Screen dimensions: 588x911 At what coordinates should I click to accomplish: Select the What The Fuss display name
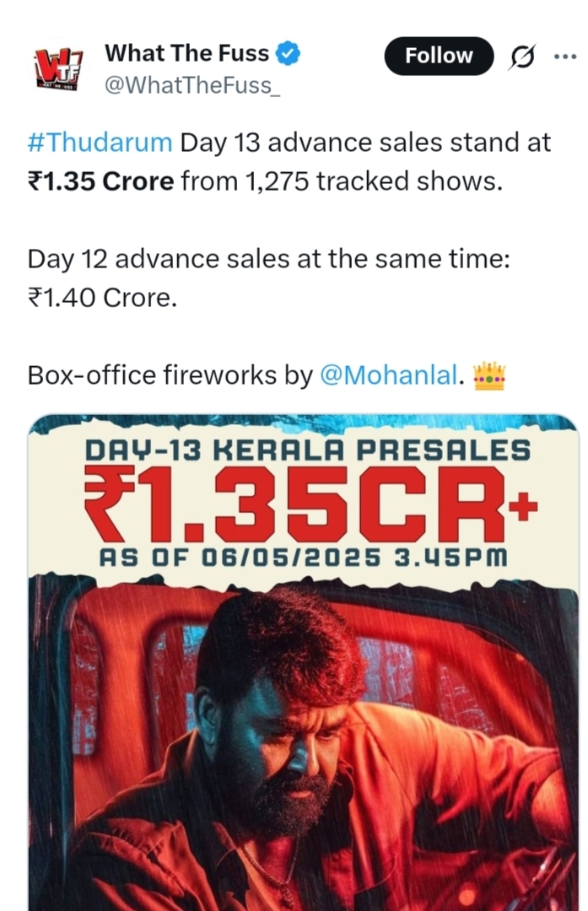[x=187, y=53]
